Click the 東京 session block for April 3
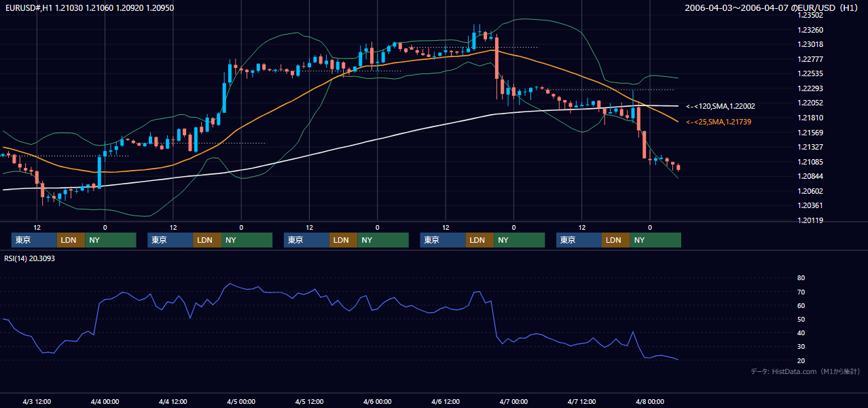The width and height of the screenshot is (868, 408). [x=34, y=240]
